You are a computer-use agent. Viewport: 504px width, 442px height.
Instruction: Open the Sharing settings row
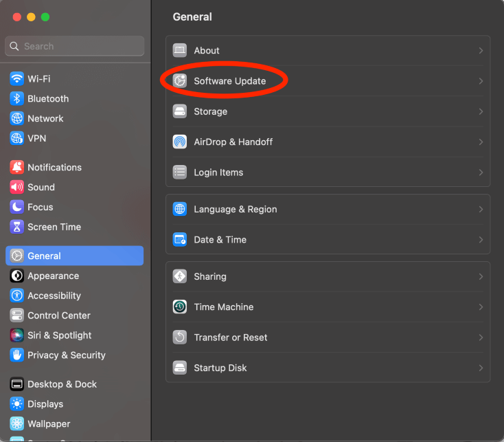click(x=210, y=277)
